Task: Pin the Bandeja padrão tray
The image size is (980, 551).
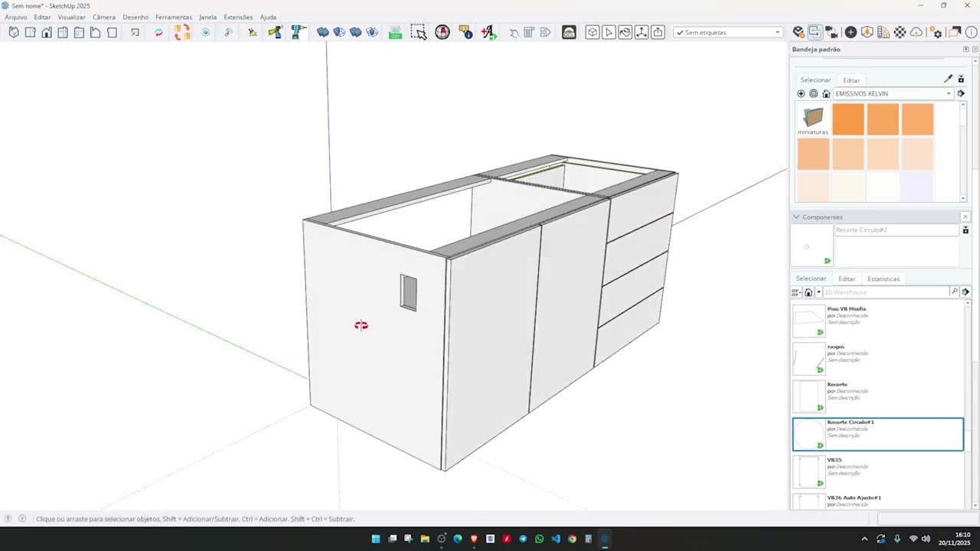Action: 965,49
